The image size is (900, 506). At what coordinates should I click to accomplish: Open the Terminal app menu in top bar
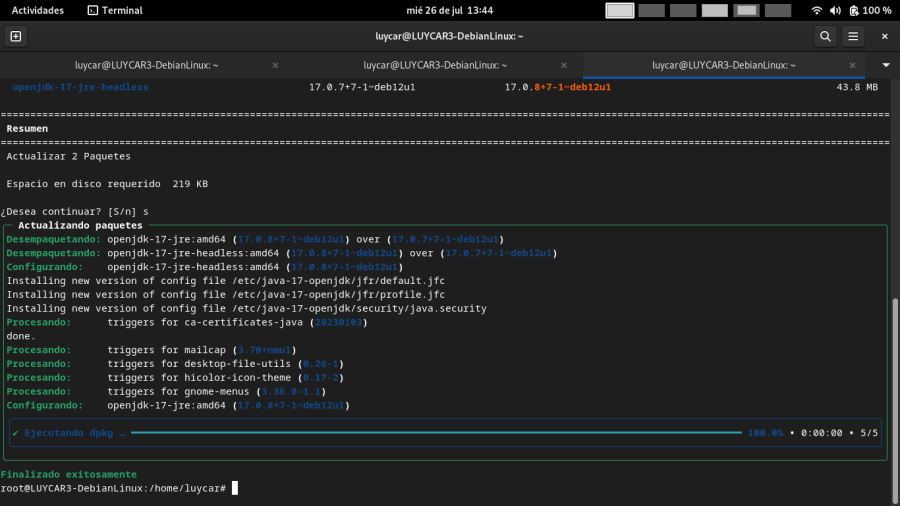[x=114, y=10]
